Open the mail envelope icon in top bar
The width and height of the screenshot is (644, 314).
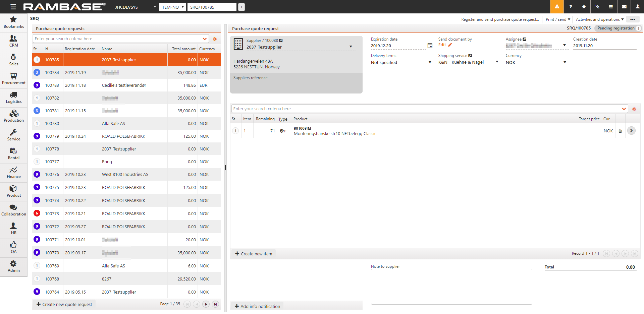pos(624,7)
